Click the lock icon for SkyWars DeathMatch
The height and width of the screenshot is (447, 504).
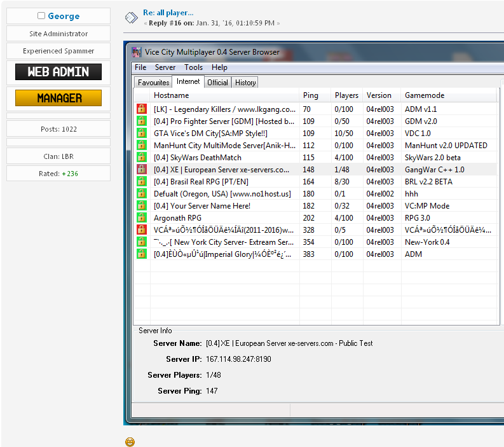pos(142,158)
